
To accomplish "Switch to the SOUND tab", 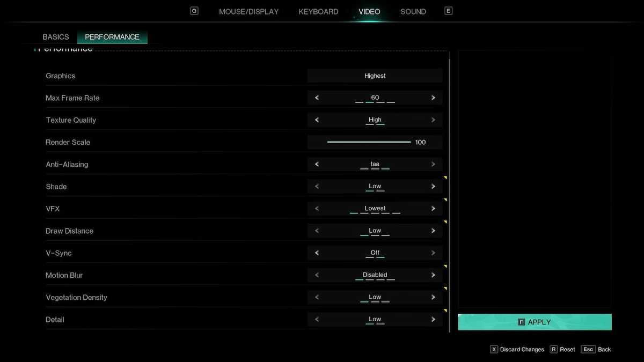I will (x=413, y=11).
